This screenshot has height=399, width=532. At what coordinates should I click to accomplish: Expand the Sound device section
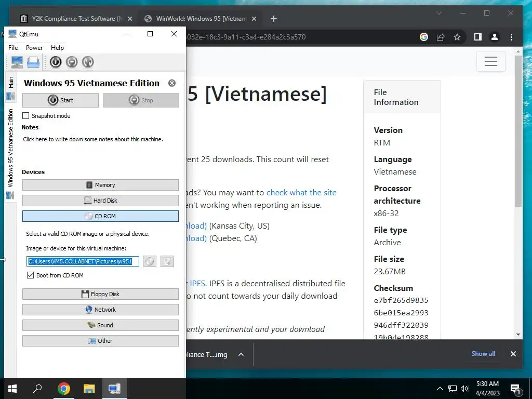pos(100,325)
